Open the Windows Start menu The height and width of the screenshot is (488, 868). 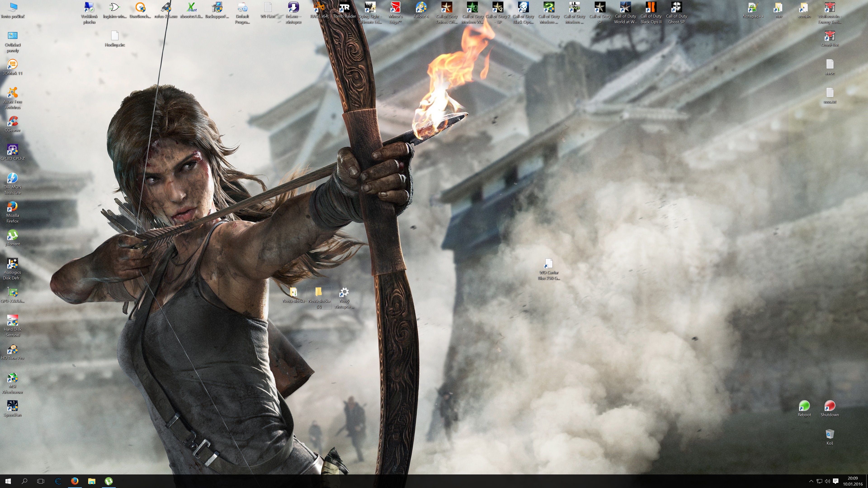click(x=8, y=481)
